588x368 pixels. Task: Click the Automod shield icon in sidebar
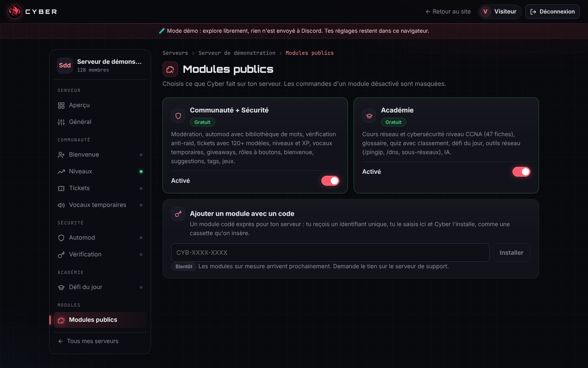coord(61,238)
